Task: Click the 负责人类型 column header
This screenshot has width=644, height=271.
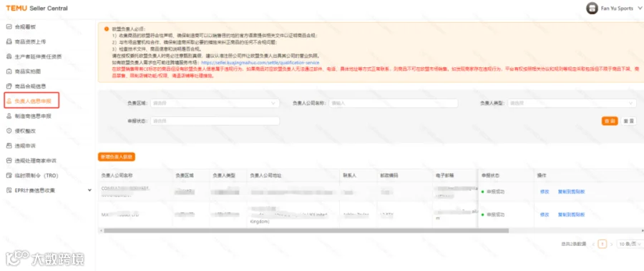Action: coord(224,175)
